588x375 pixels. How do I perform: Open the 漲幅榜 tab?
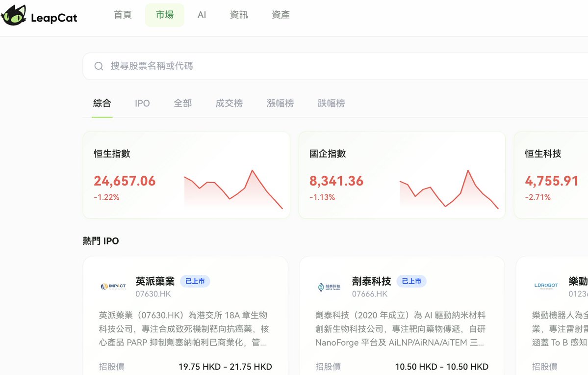(280, 103)
